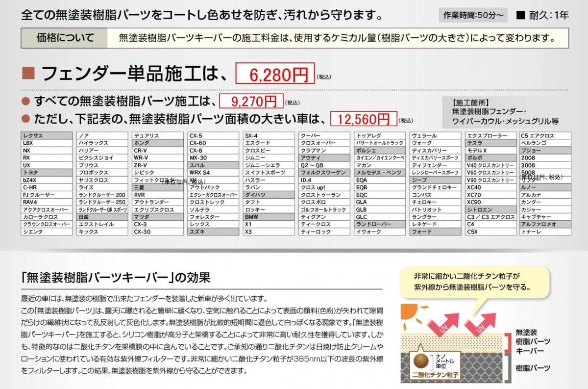Click the ランドクルーザー 250 table cell
Screen dimensions: 588x389
pos(102,202)
